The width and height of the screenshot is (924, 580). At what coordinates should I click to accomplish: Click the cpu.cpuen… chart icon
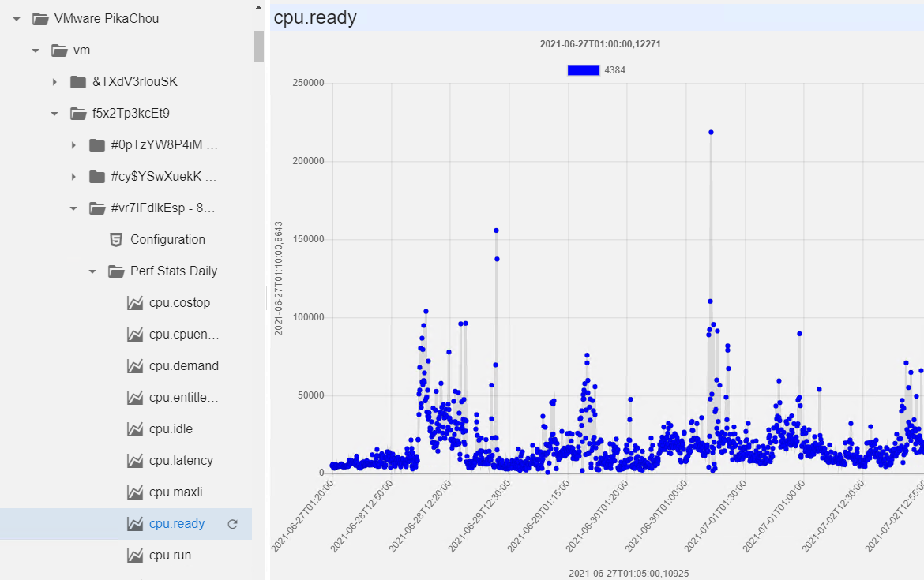135,335
